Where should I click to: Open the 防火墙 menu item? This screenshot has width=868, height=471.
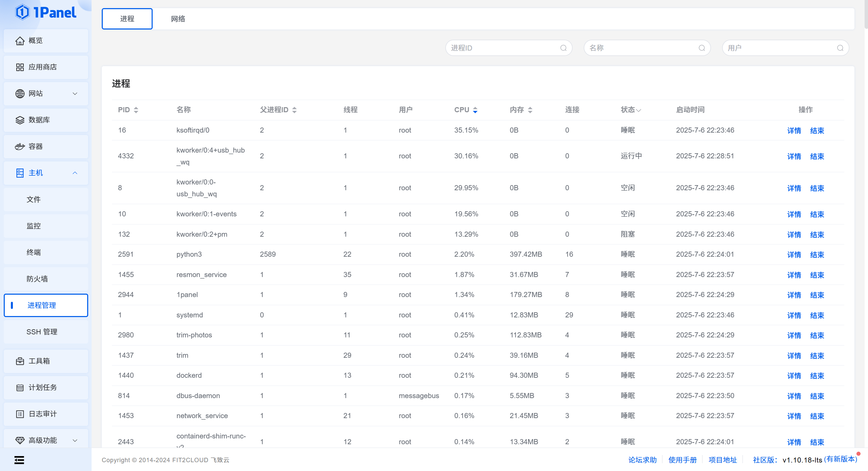pyautogui.click(x=46, y=279)
